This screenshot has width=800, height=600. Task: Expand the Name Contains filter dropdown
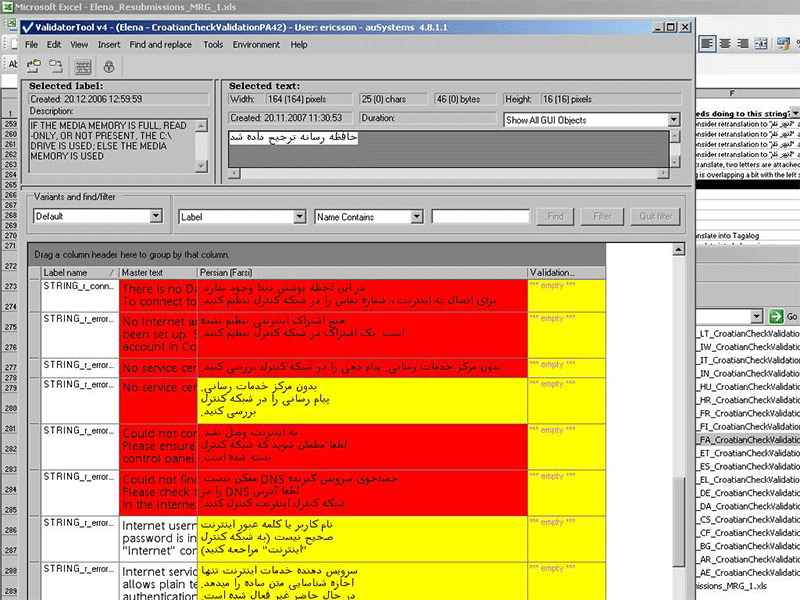click(x=418, y=216)
